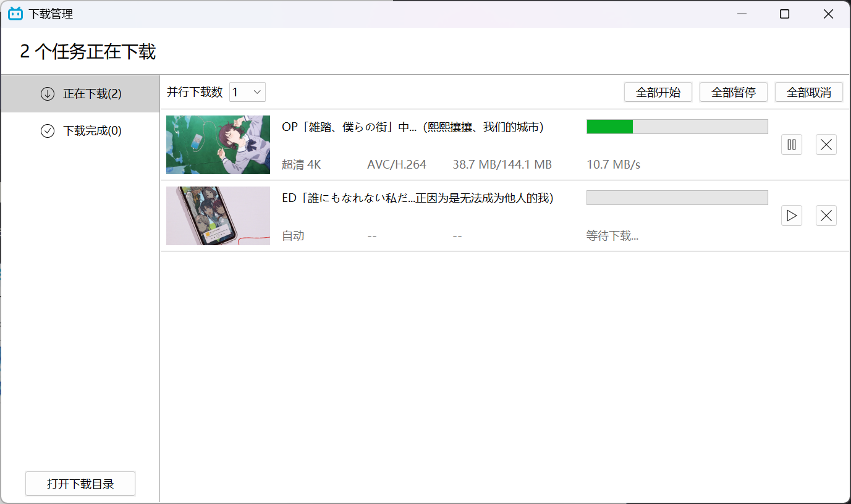Click the ED video thumbnail image

218,216
